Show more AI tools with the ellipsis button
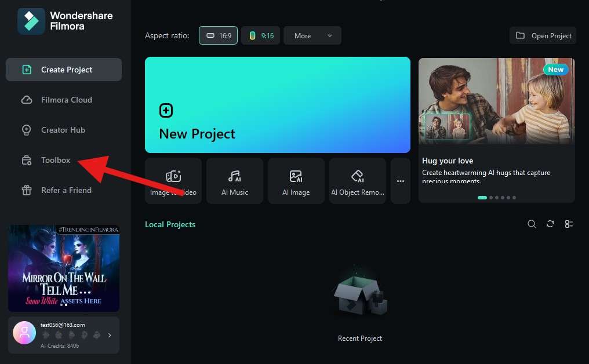 (x=401, y=181)
